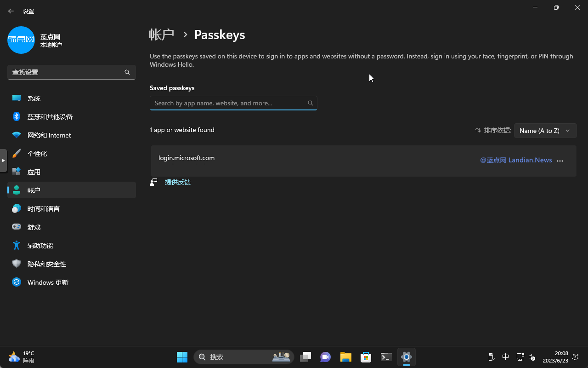Viewport: 588px width, 368px height.
Task: Click the Wi-Fi network icon in sidebar
Action: [17, 135]
